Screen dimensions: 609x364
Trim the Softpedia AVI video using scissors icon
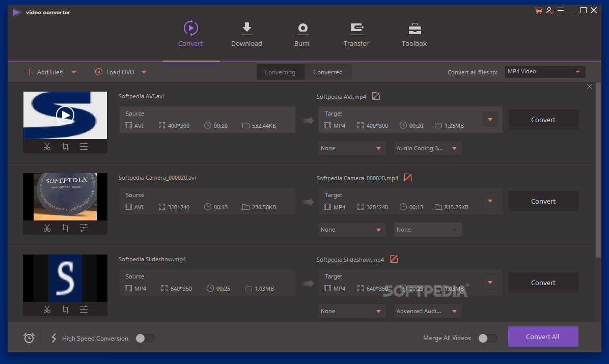47,146
